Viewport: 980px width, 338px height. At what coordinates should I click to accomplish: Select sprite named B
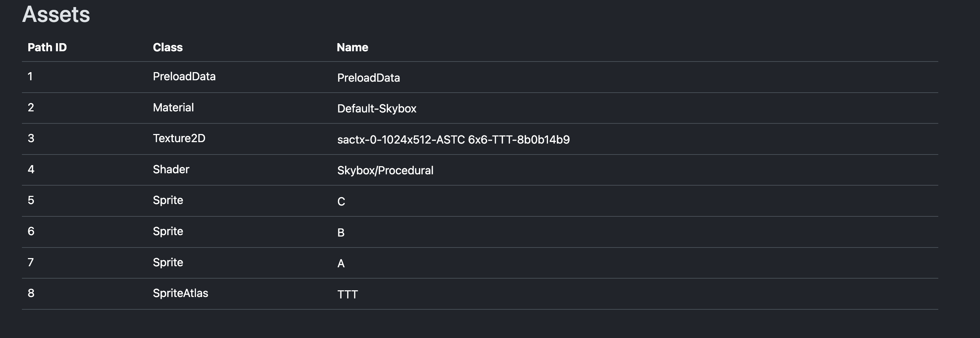click(x=341, y=232)
